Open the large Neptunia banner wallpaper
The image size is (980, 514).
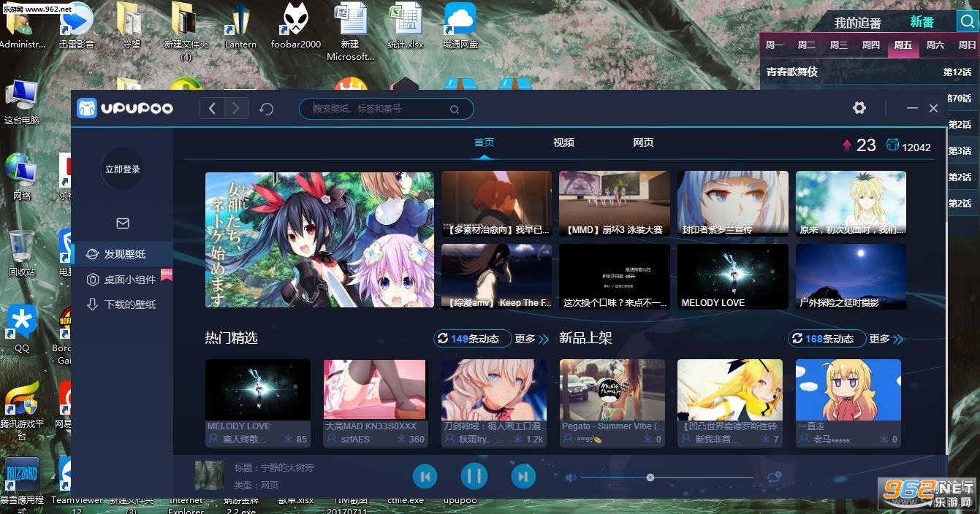pyautogui.click(x=319, y=239)
